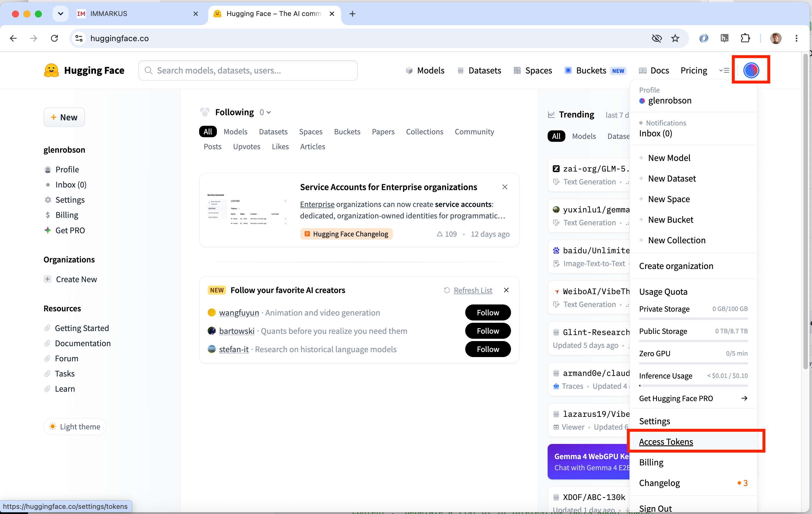Click the plus icon beside Create New
Screen dimensions: 812x514
pos(47,279)
